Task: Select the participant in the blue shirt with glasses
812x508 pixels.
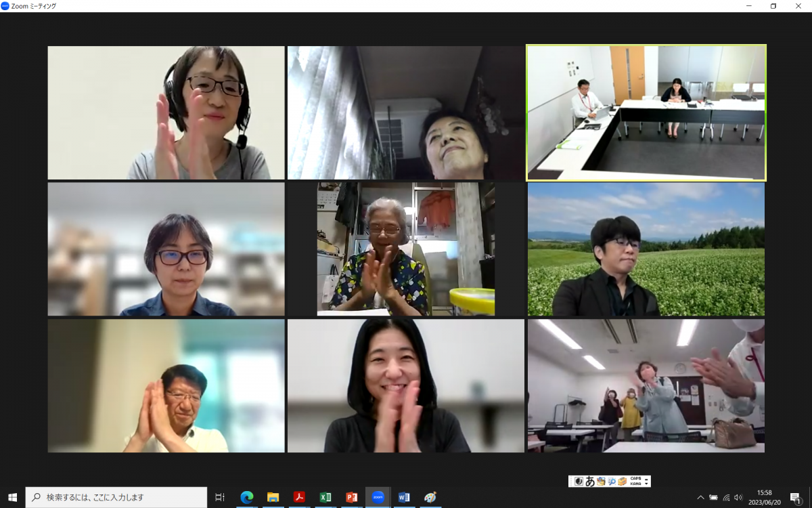Action: (166, 249)
